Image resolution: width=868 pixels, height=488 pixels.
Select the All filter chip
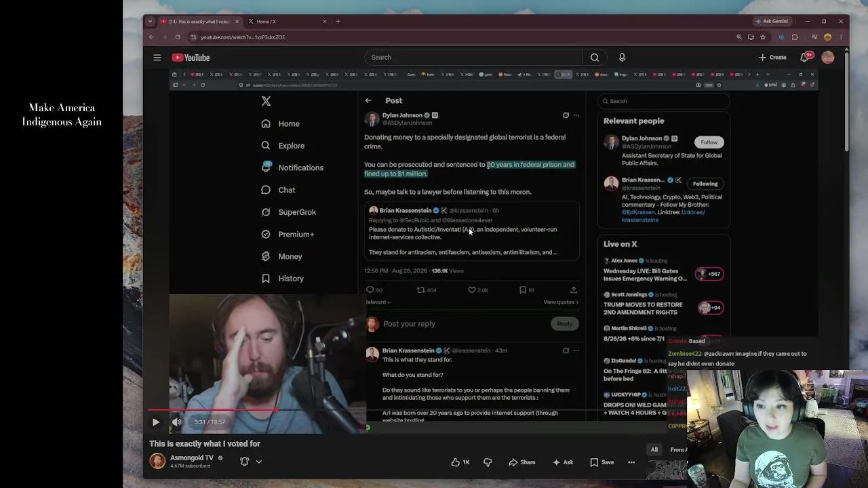coord(654,449)
